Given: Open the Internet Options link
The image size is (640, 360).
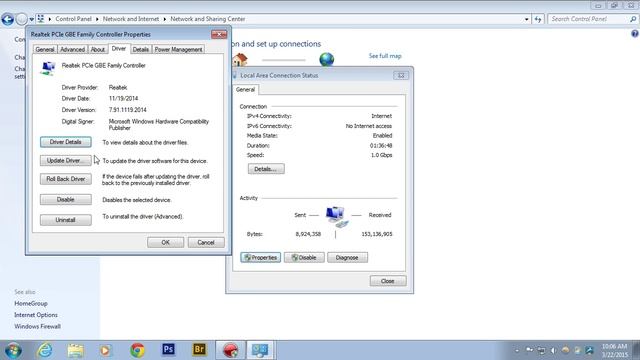Looking at the screenshot, I should [36, 315].
